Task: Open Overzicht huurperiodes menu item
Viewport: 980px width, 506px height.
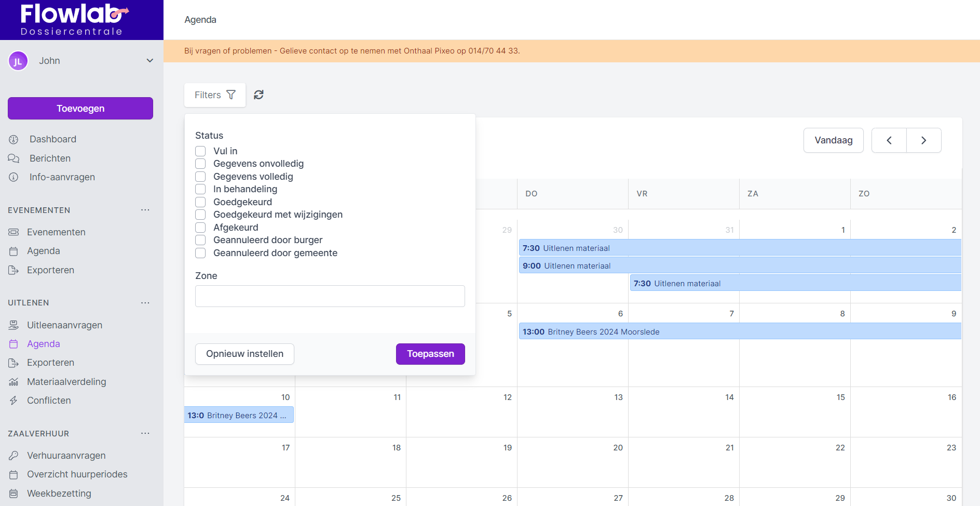Action: tap(77, 474)
